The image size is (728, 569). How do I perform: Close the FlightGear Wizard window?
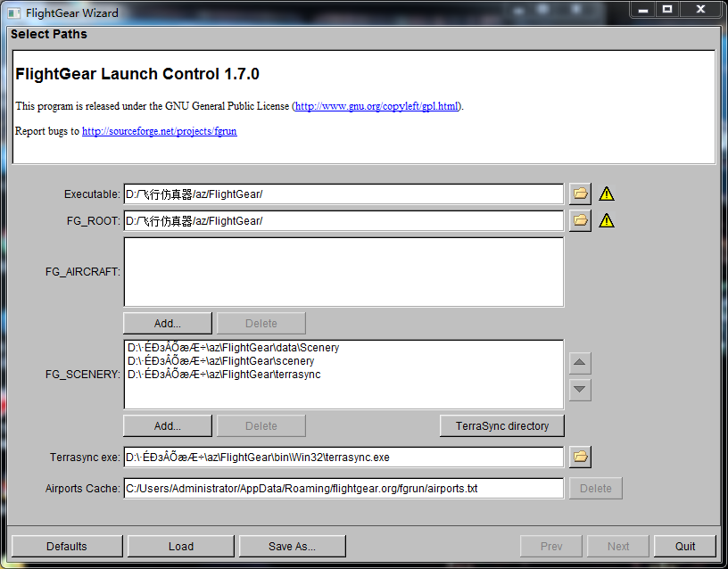tap(701, 10)
